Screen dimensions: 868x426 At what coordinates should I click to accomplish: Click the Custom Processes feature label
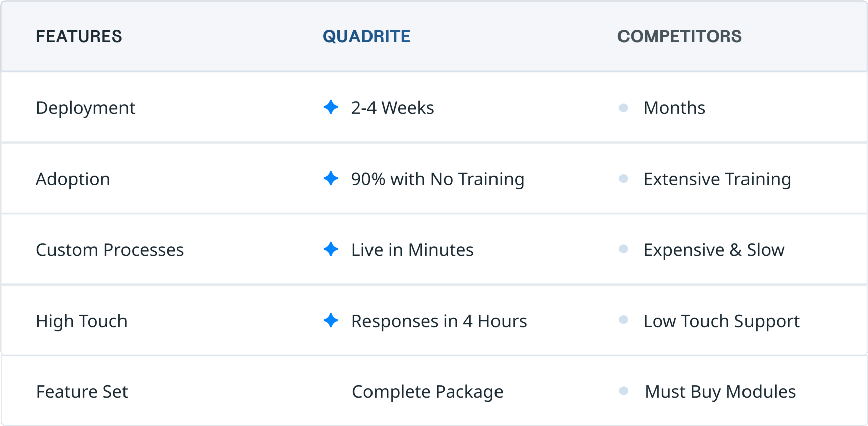point(110,250)
